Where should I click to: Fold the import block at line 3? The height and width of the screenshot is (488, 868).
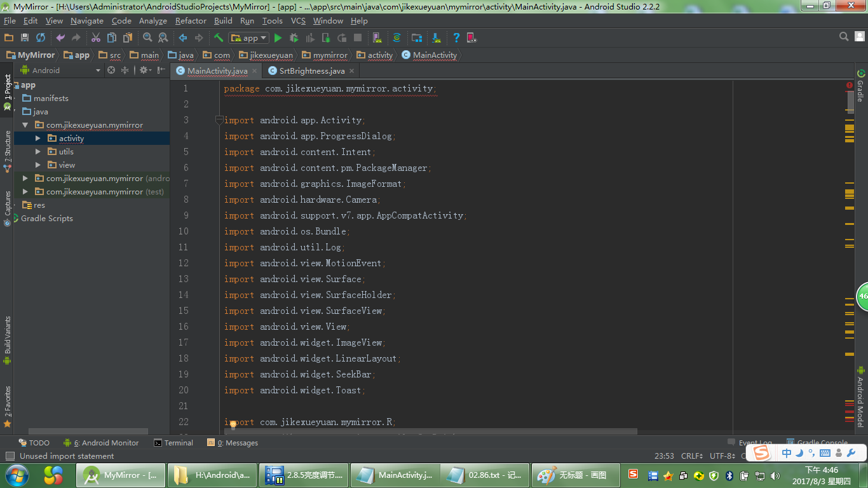(219, 119)
